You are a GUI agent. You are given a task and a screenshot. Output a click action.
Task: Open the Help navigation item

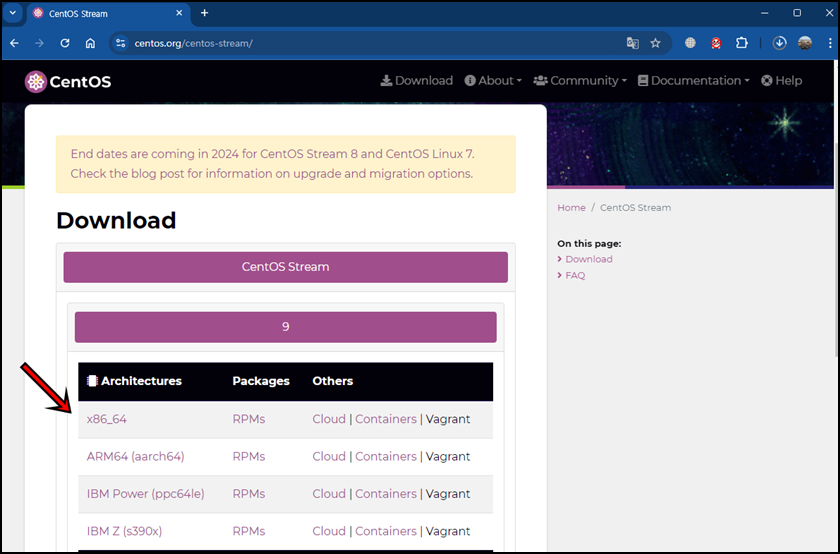pos(782,80)
